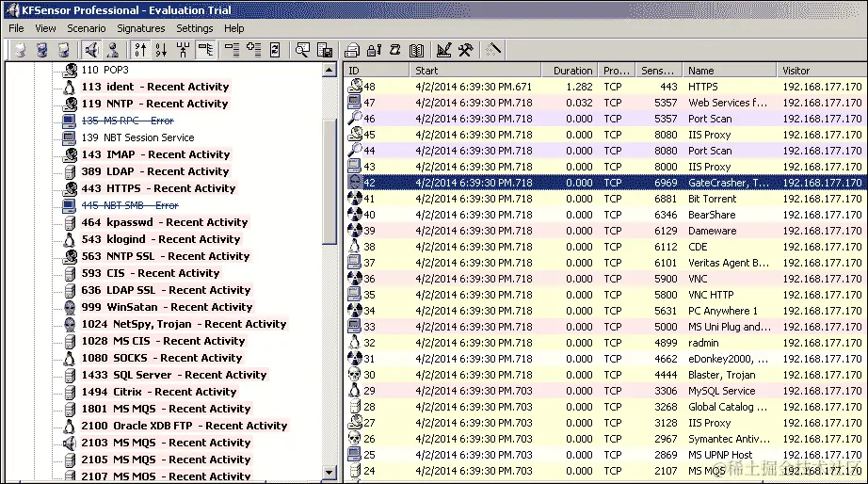Click the scroll signatures toolbar icon

[395, 50]
